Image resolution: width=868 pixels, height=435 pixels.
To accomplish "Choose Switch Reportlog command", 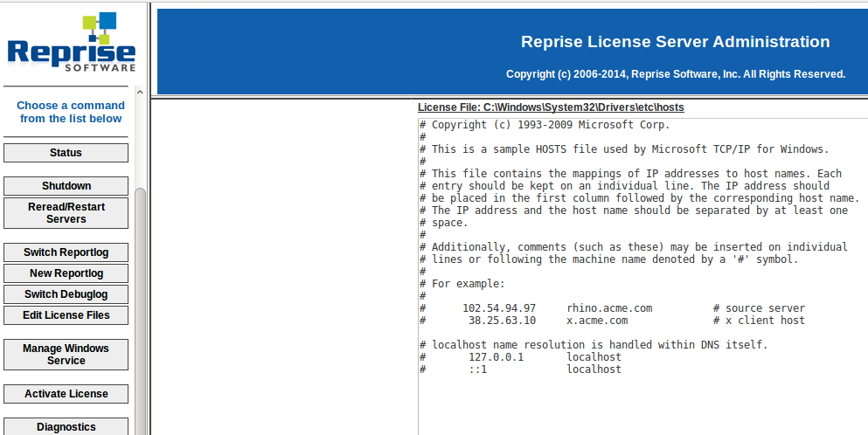I will click(66, 252).
